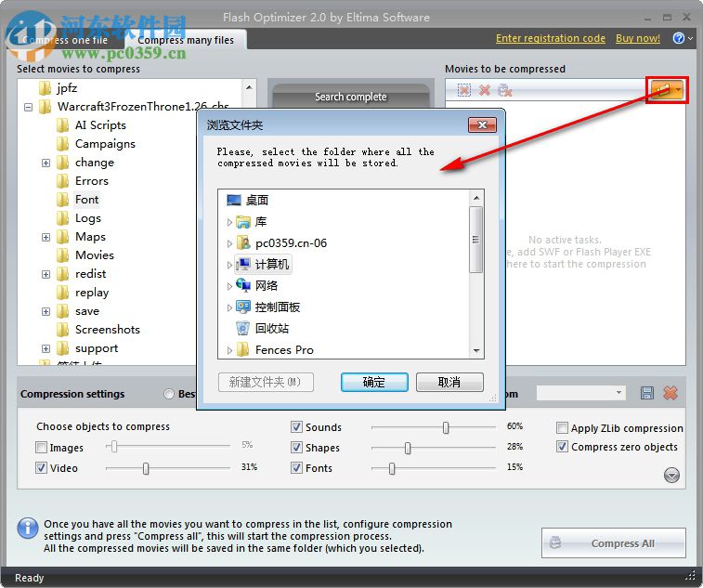Click the select-all movies toolbar icon
The width and height of the screenshot is (703, 588).
click(464, 90)
